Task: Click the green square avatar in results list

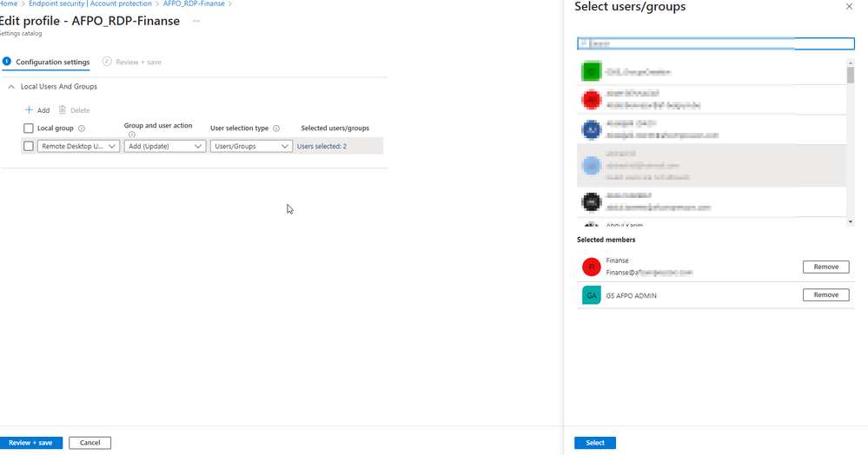Action: (591, 71)
